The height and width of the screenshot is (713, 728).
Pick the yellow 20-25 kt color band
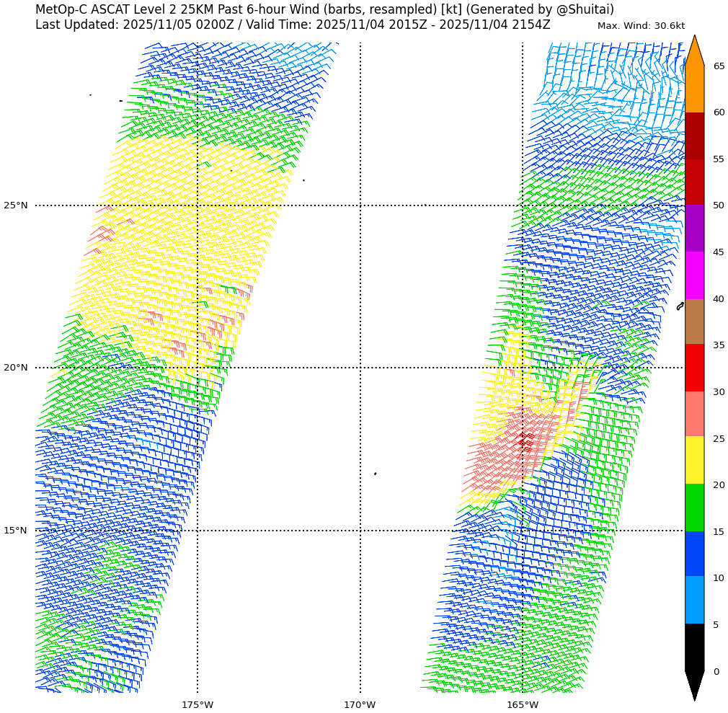(x=694, y=461)
